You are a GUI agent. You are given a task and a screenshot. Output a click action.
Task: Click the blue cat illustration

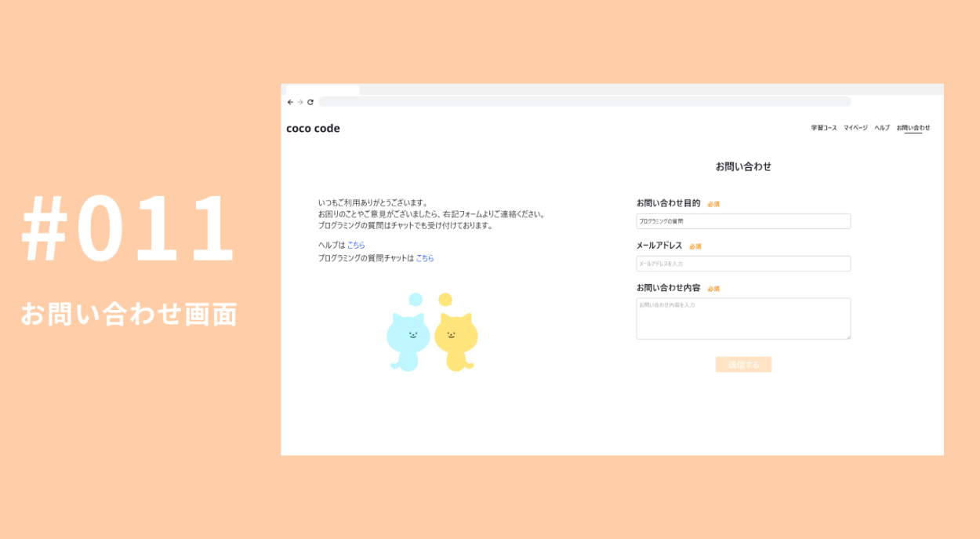(x=408, y=341)
